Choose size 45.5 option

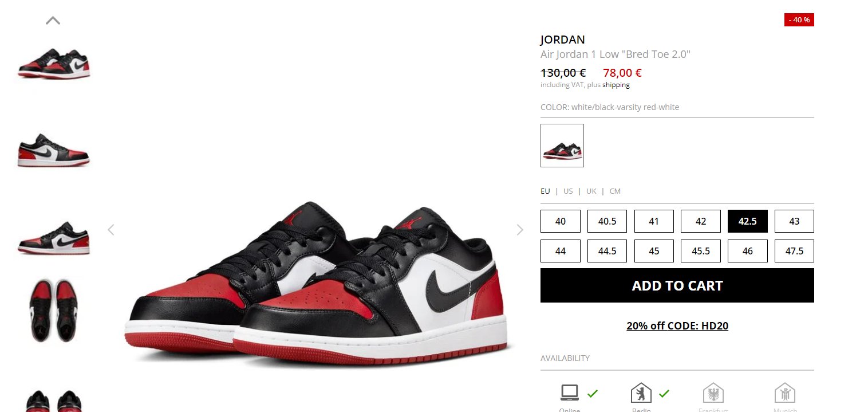pos(701,251)
